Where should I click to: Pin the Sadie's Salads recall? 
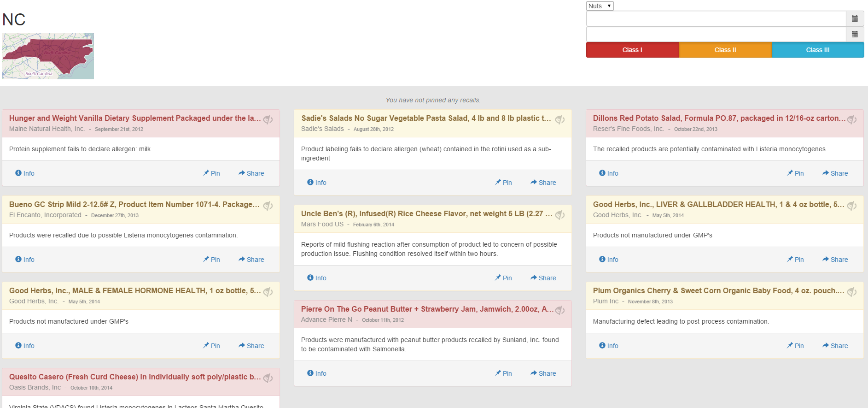(x=504, y=183)
